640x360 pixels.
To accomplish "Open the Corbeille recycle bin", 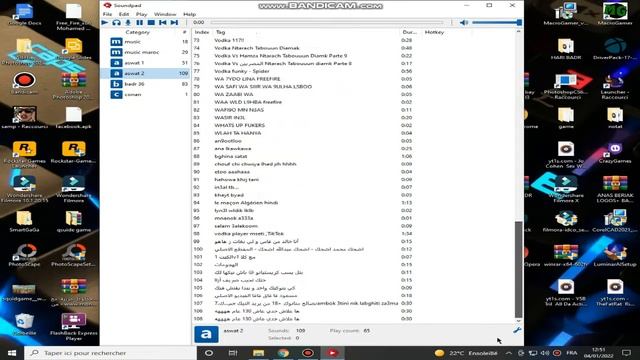I will click(x=24, y=324).
